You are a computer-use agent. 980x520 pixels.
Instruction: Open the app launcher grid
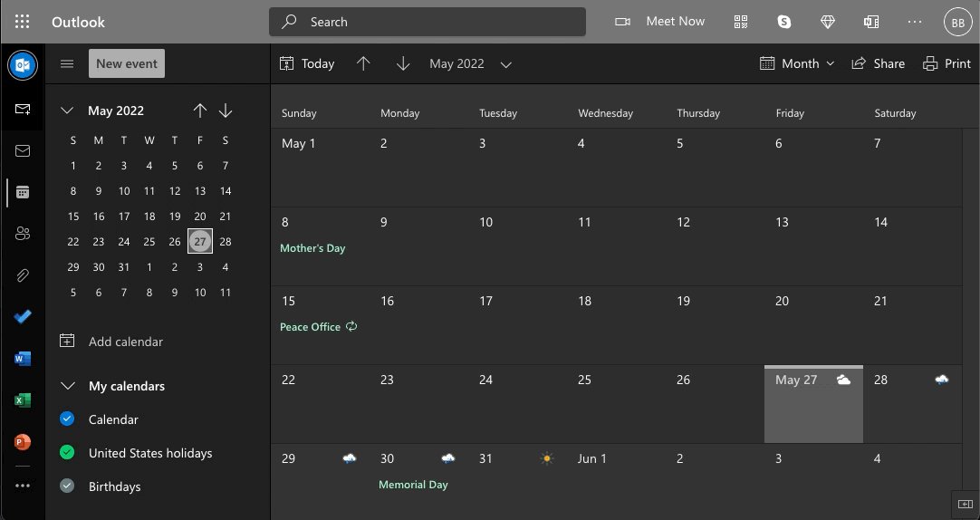click(x=22, y=21)
